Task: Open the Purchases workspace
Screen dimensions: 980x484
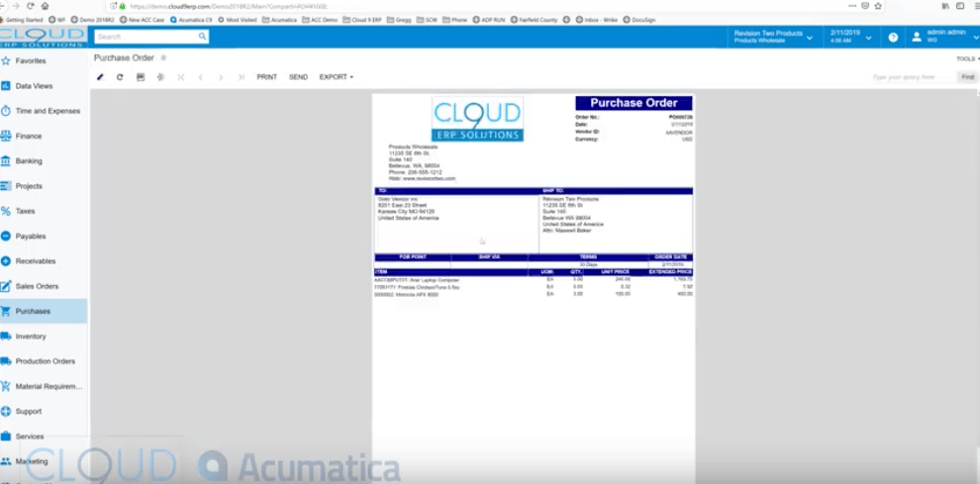Action: pos(44,311)
